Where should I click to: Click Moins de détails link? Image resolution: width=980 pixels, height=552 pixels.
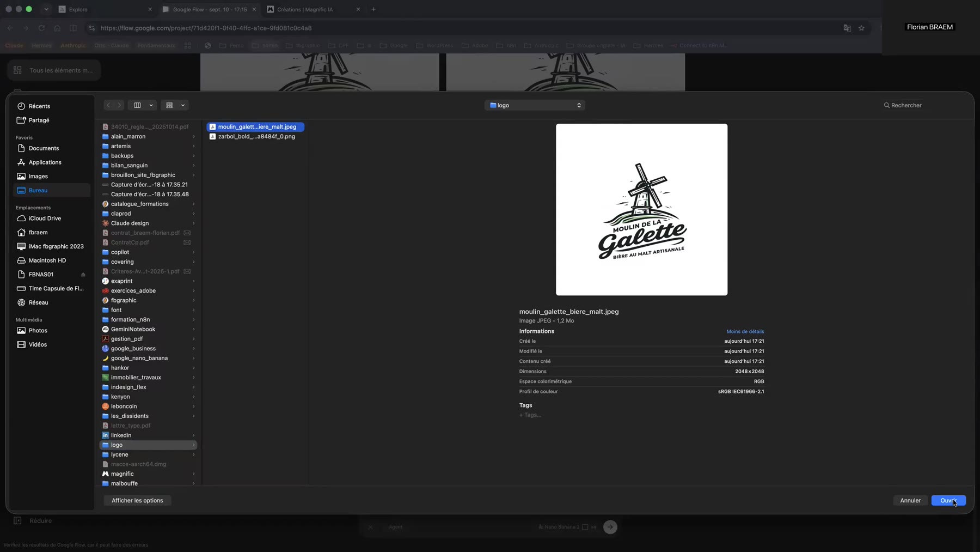tap(745, 331)
